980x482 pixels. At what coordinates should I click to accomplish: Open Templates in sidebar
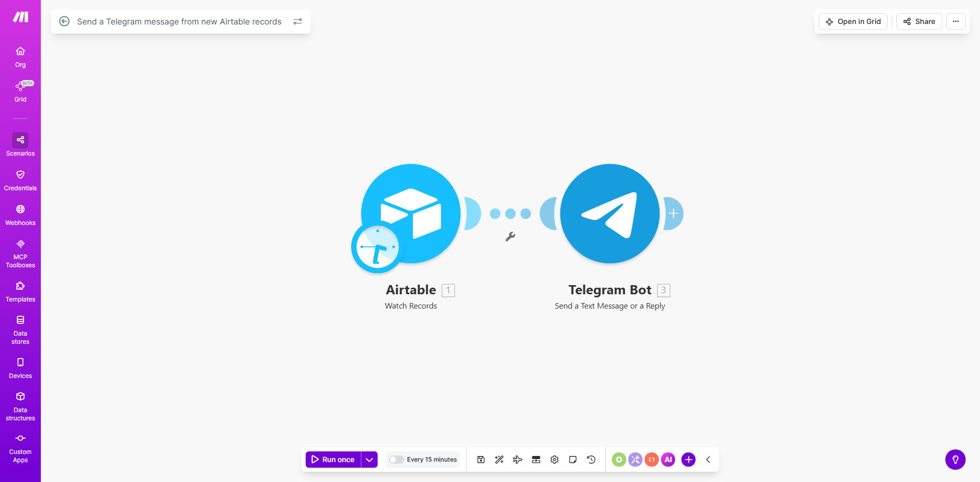pos(20,292)
